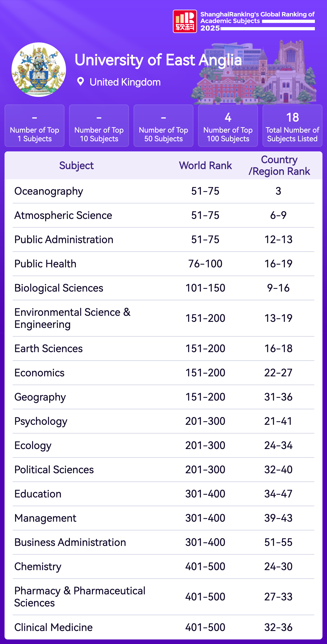Sort by the World Rank column header
The width and height of the screenshot is (327, 644).
pos(205,165)
